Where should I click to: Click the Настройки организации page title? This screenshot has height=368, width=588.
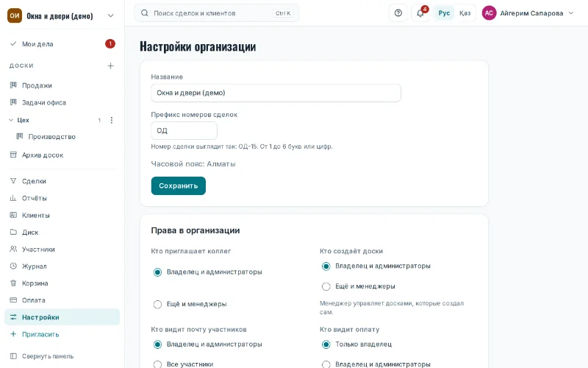198,46
